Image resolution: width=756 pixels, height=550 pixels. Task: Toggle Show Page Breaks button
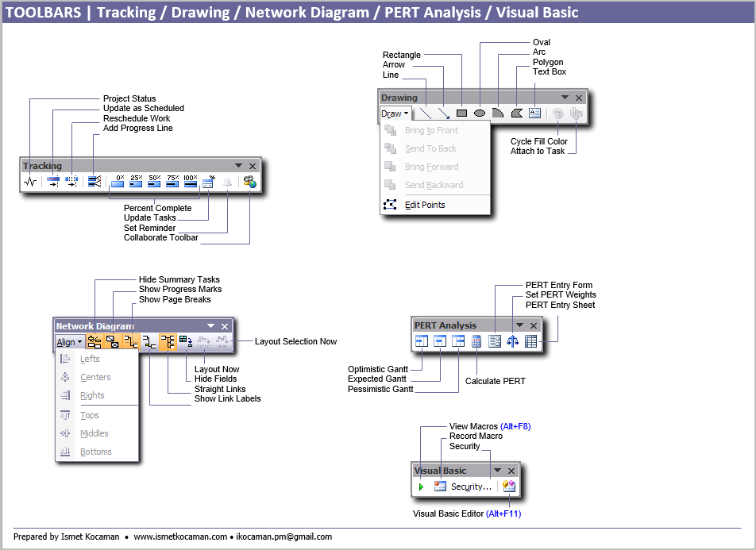pos(131,342)
